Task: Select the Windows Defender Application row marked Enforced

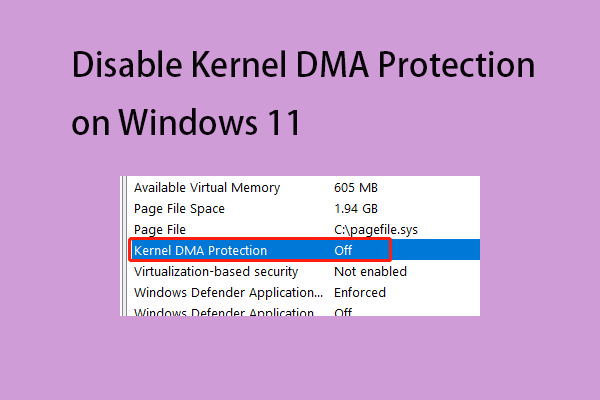Action: [228, 292]
